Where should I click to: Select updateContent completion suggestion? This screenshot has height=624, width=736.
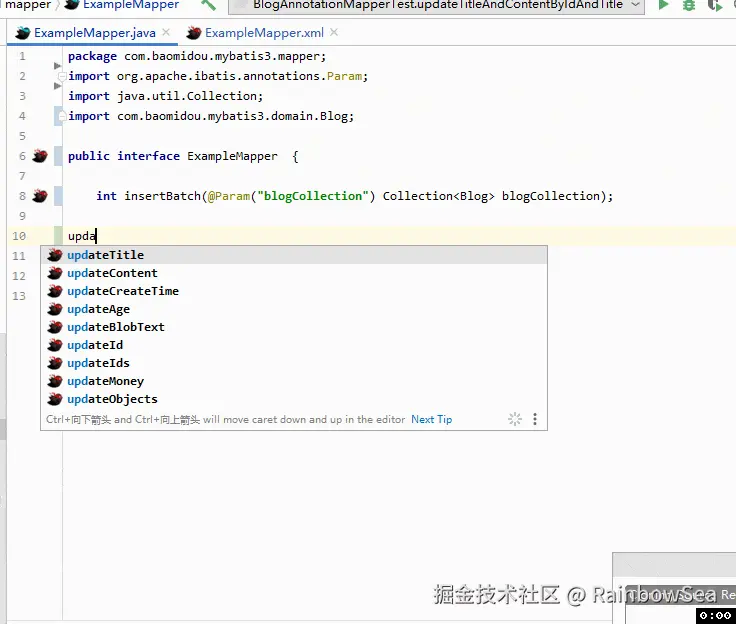(294, 273)
